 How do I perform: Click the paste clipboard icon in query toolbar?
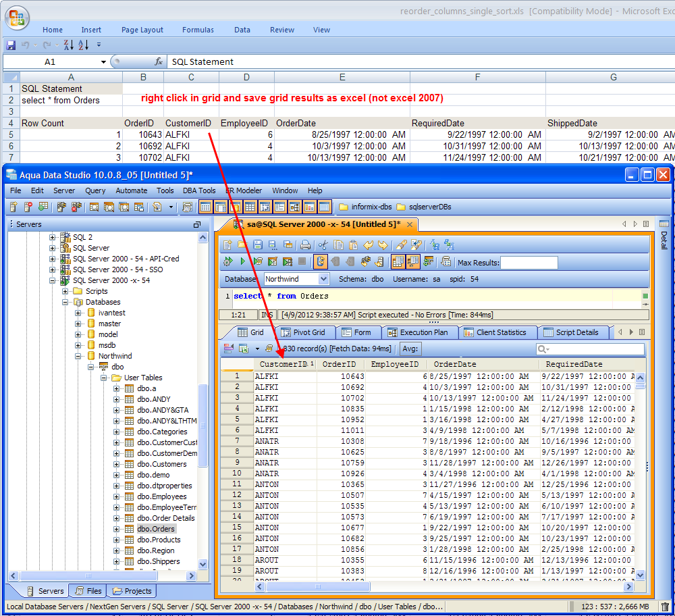[353, 245]
